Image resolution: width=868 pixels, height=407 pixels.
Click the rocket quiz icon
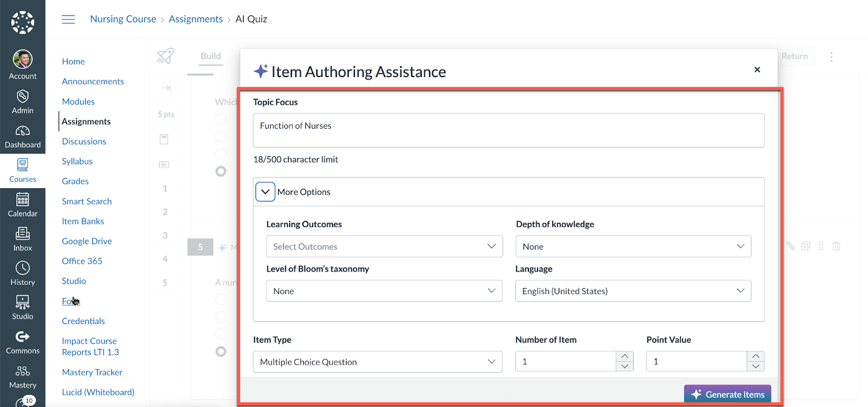click(165, 56)
